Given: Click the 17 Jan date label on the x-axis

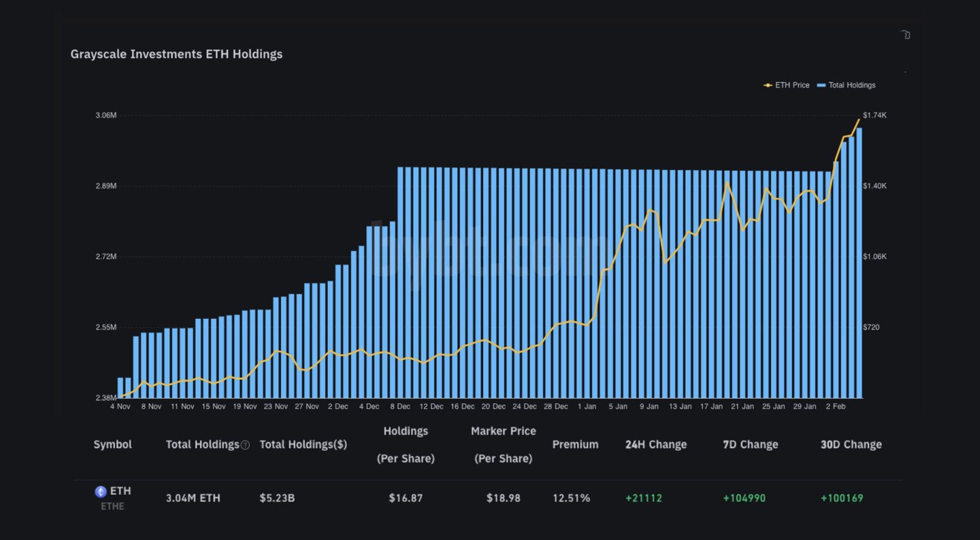Looking at the screenshot, I should tap(711, 406).
